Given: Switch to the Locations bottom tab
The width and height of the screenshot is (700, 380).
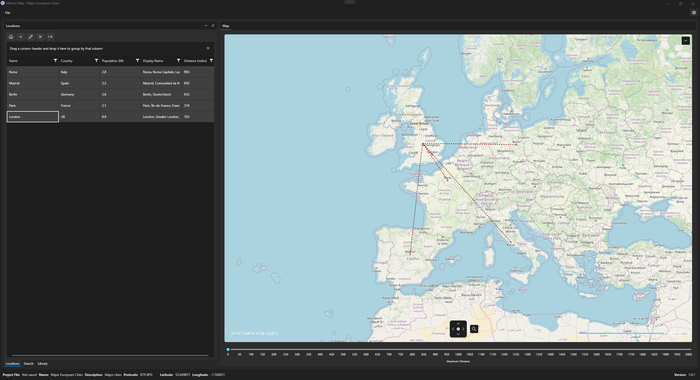Looking at the screenshot, I should pyautogui.click(x=12, y=363).
